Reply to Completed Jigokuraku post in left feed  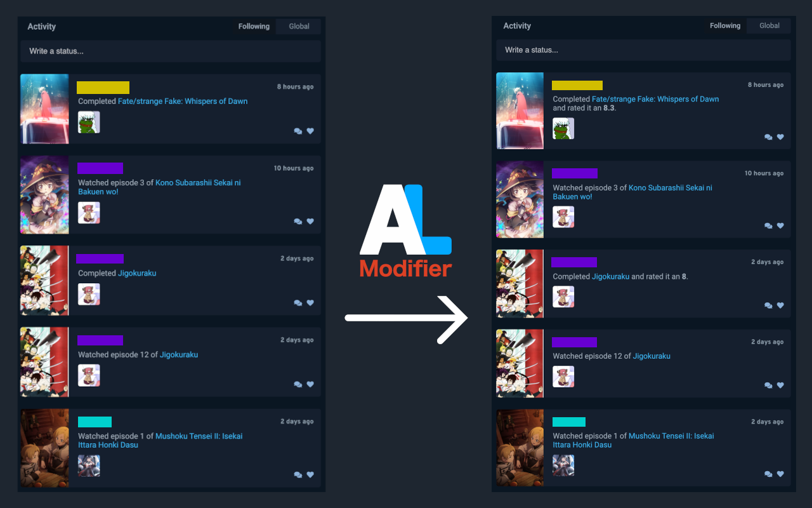298,303
